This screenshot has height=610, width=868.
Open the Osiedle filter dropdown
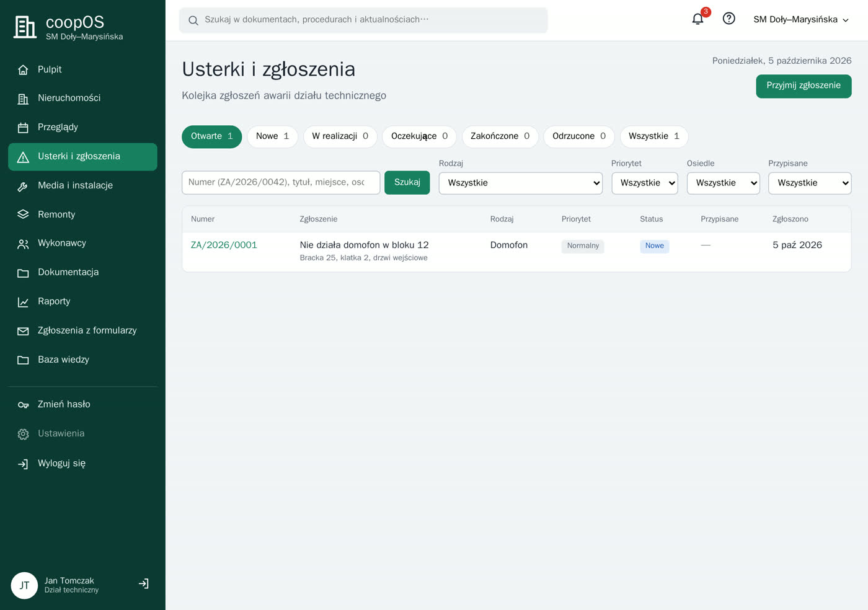tap(723, 183)
